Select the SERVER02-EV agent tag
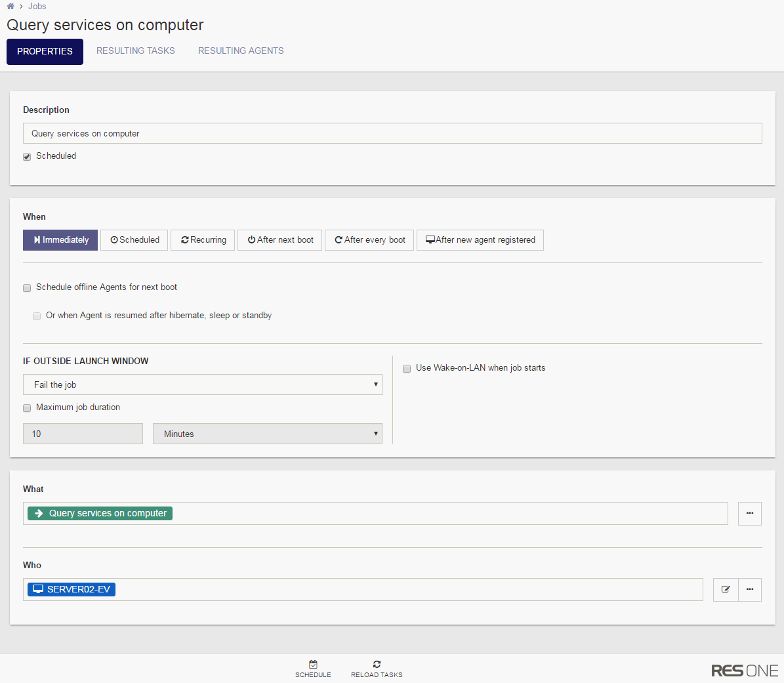 pyautogui.click(x=72, y=589)
